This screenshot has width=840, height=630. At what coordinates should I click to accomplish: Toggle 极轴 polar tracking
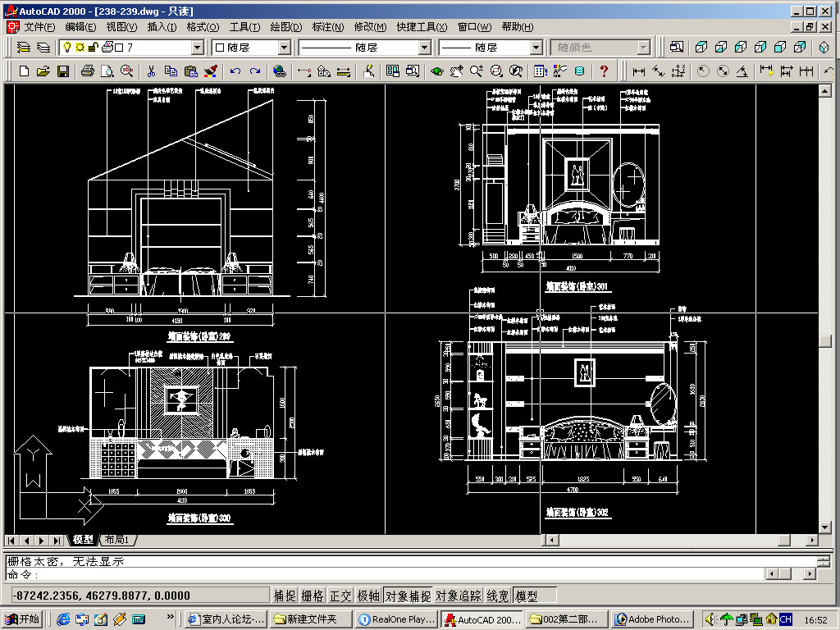click(368, 596)
